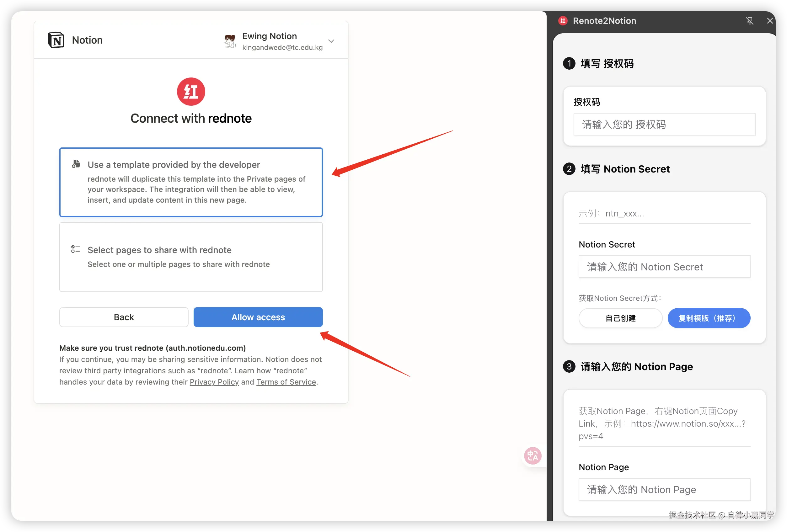This screenshot has height=532, width=787.
Task: Close the Renote2Notion panel
Action: pos(770,21)
